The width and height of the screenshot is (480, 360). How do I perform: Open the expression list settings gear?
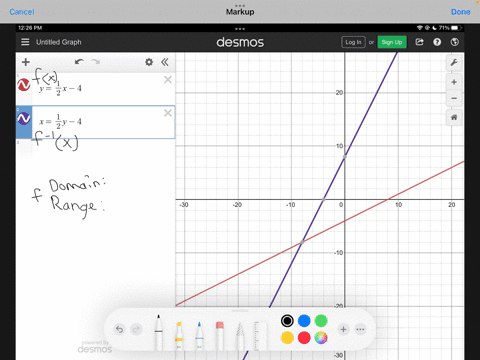point(149,62)
